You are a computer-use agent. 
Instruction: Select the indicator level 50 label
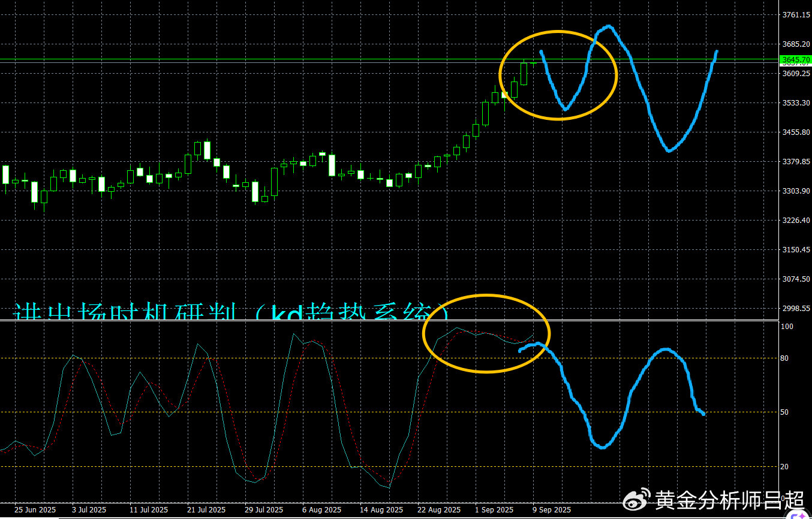click(786, 412)
